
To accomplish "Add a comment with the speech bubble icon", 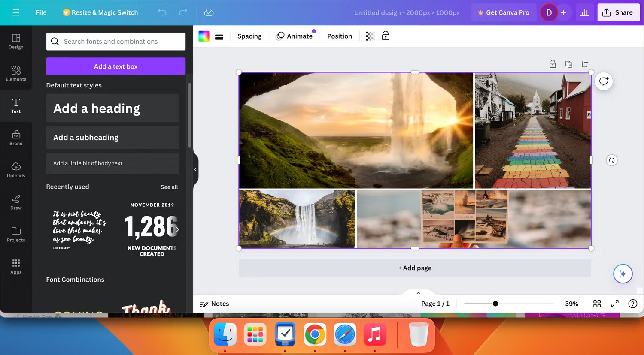I will (x=604, y=81).
